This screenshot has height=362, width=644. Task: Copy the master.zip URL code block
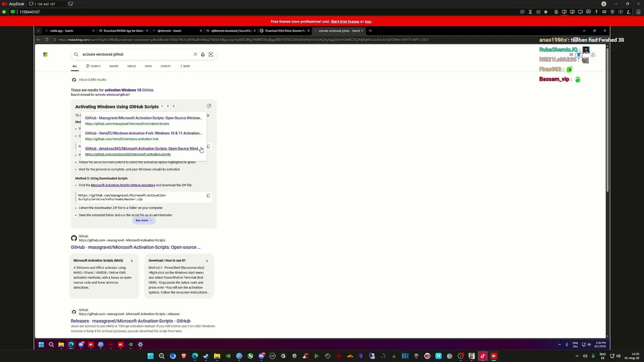point(208,196)
